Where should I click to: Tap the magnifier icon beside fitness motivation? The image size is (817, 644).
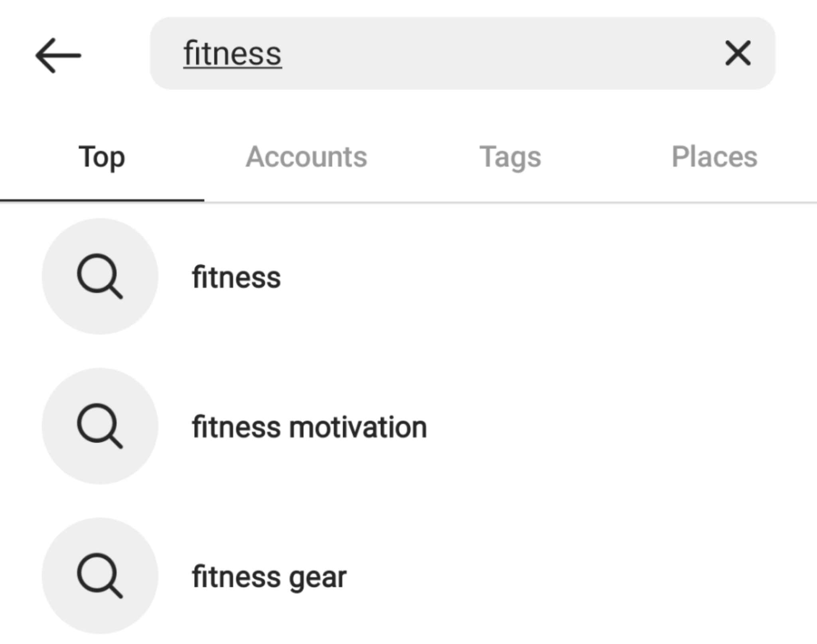[100, 426]
